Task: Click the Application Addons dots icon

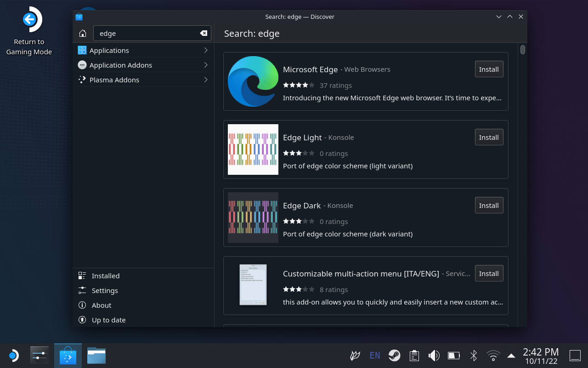Action: [82, 65]
